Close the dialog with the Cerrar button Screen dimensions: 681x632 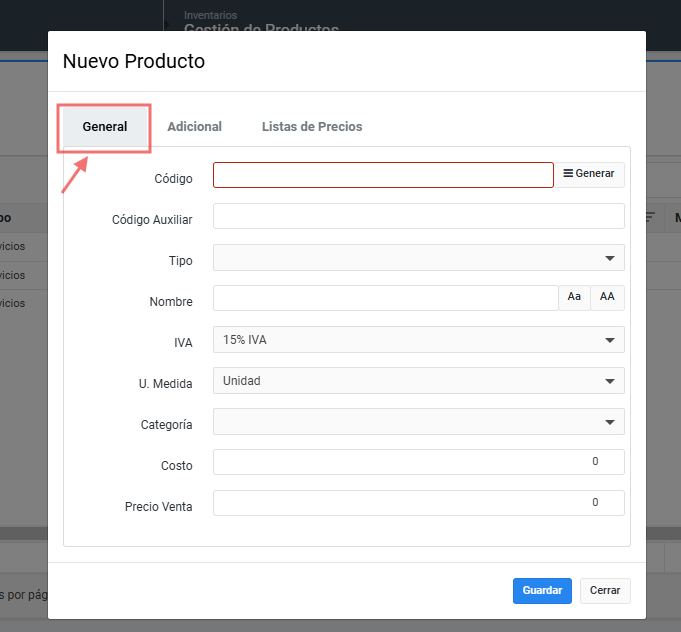pos(605,591)
